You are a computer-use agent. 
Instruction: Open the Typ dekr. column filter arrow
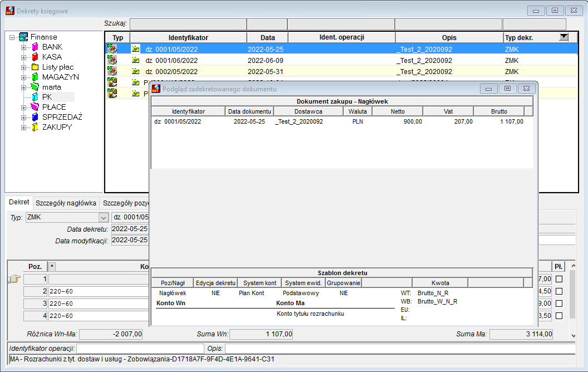(563, 37)
